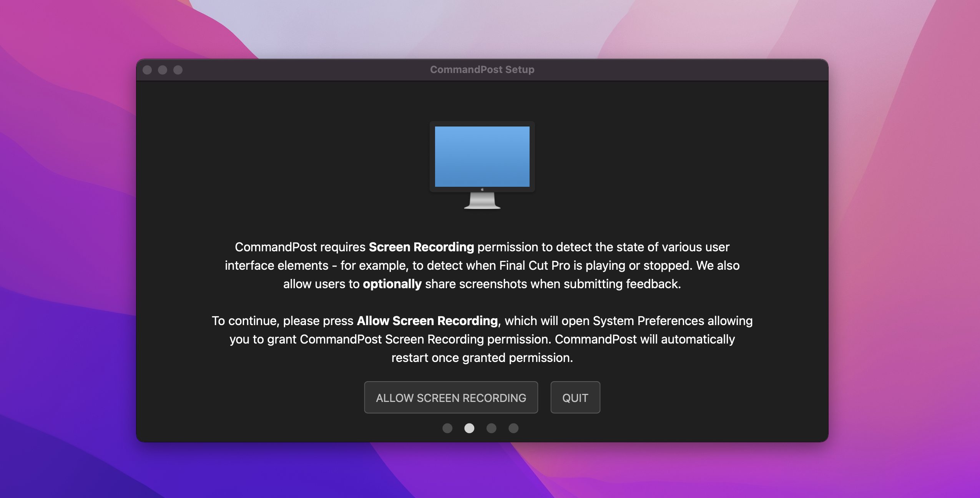The image size is (980, 498).
Task: Click the bold word optionally
Action: coord(392,284)
